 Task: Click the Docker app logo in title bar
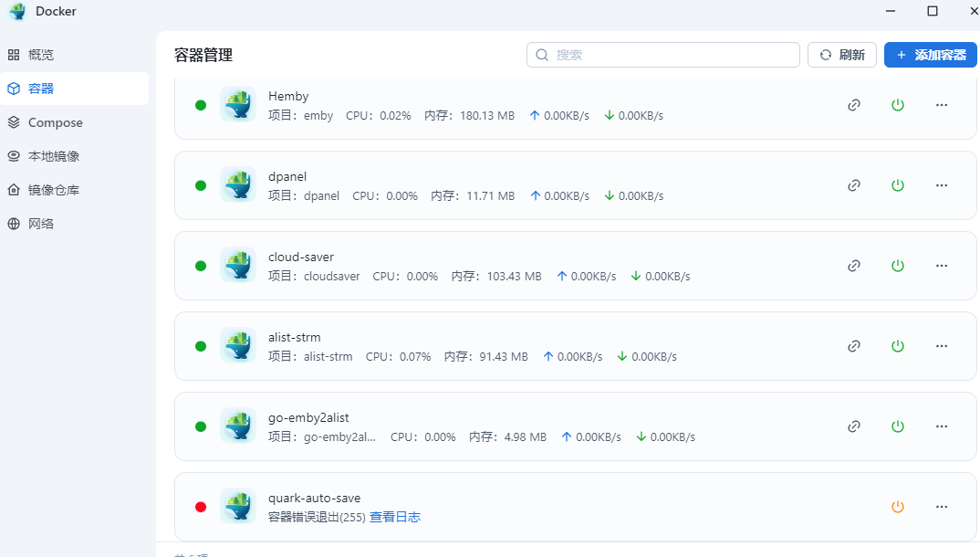pos(18,11)
